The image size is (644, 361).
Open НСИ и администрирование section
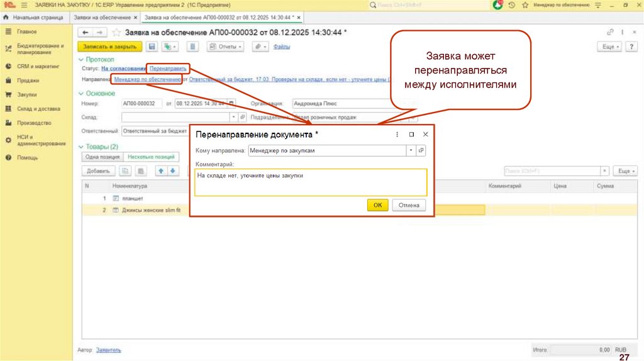point(41,140)
